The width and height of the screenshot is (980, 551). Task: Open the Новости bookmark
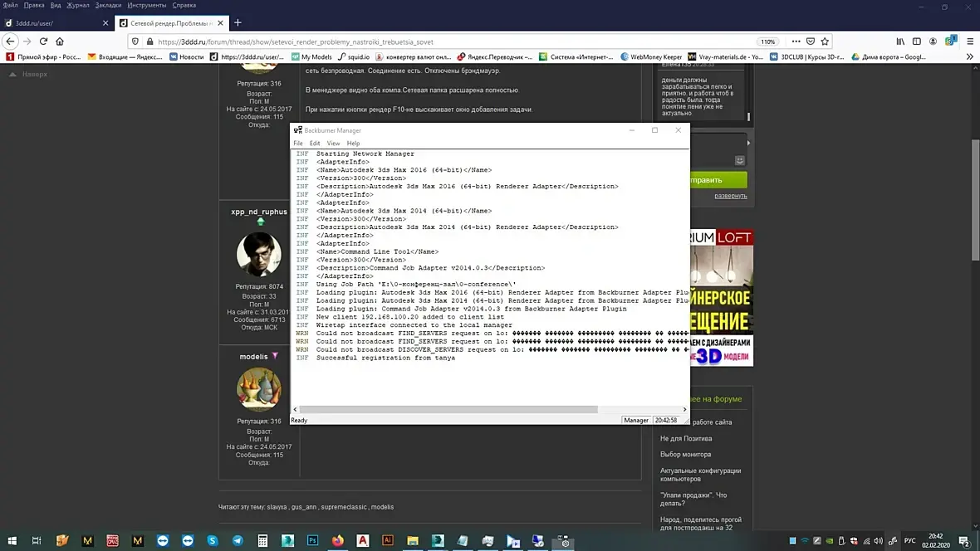tap(187, 57)
